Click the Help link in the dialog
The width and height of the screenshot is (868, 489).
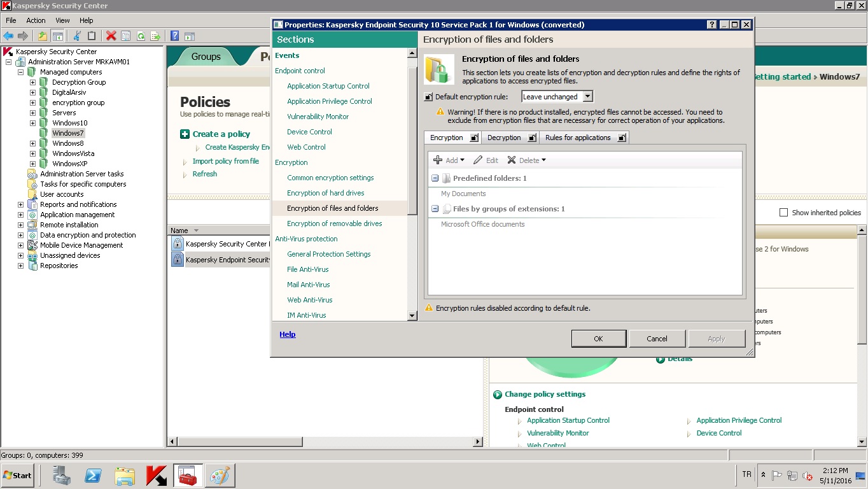pyautogui.click(x=288, y=334)
